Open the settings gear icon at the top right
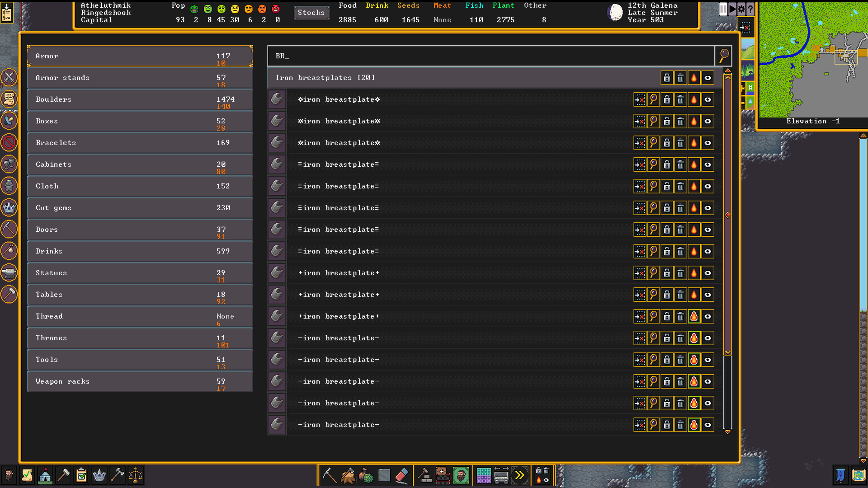 tap(741, 9)
